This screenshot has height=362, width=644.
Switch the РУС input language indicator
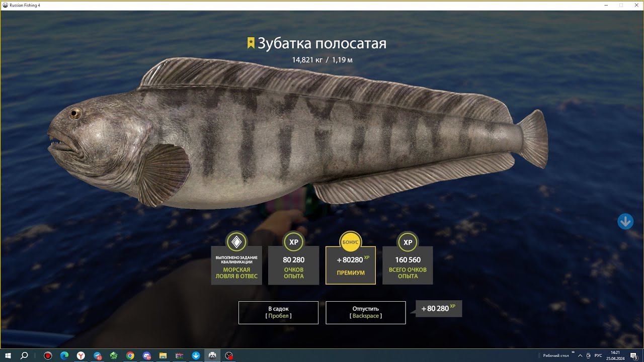pos(598,355)
